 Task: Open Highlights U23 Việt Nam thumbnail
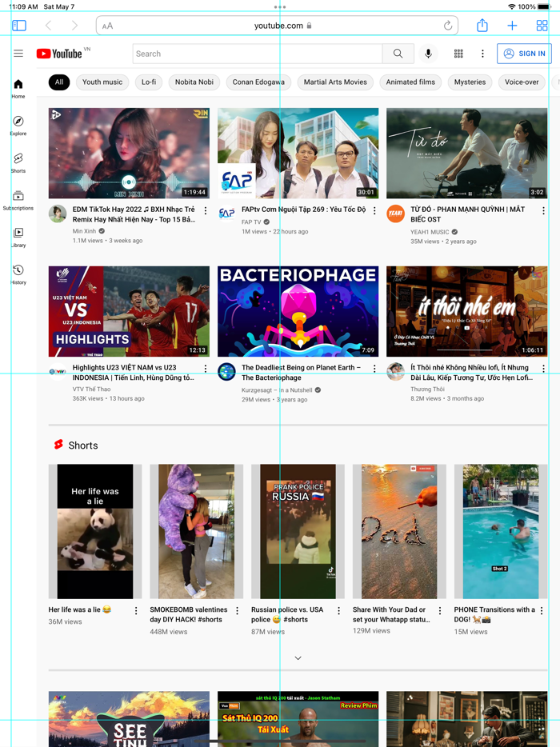129,311
